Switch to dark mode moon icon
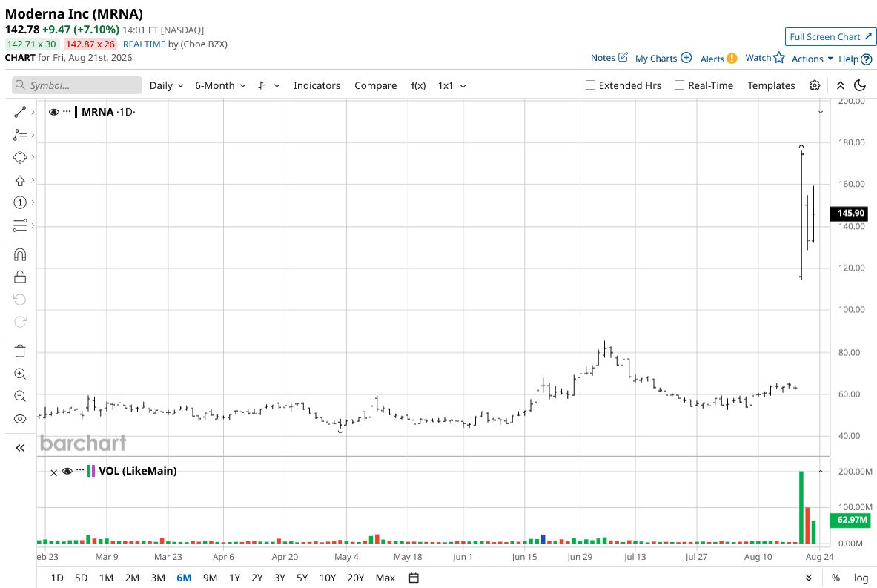 (x=860, y=85)
